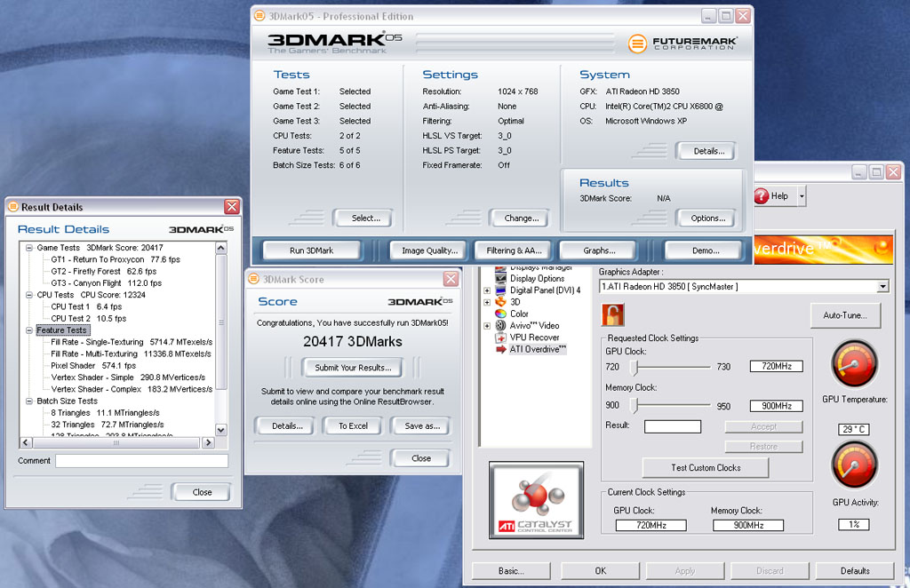This screenshot has height=588, width=910.
Task: Click the Overdrive unlock padlock icon
Action: [x=613, y=315]
